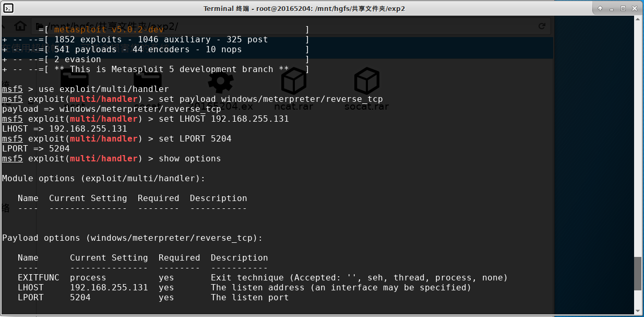Close the Terminal window
The height and width of the screenshot is (317, 644).
[634, 8]
